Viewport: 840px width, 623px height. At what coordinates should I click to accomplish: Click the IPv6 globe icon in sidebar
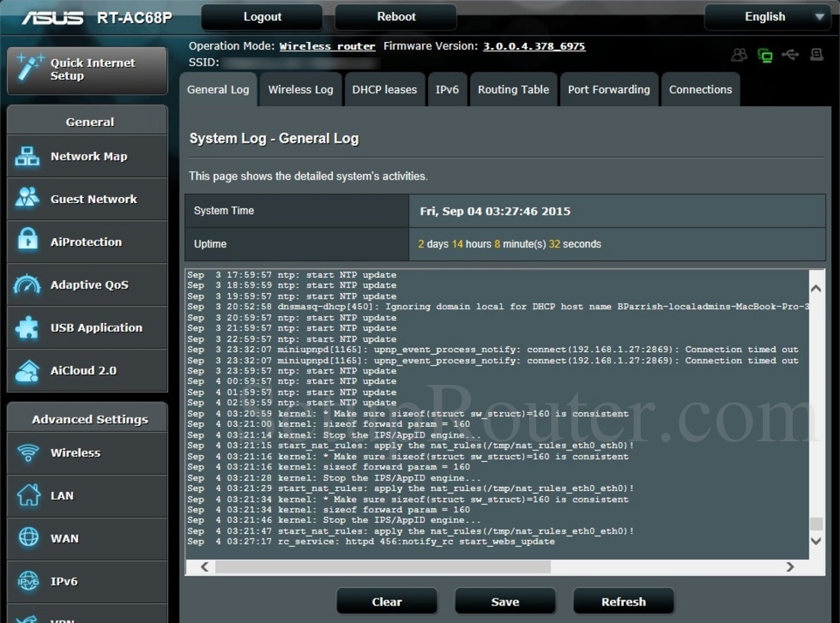(28, 581)
